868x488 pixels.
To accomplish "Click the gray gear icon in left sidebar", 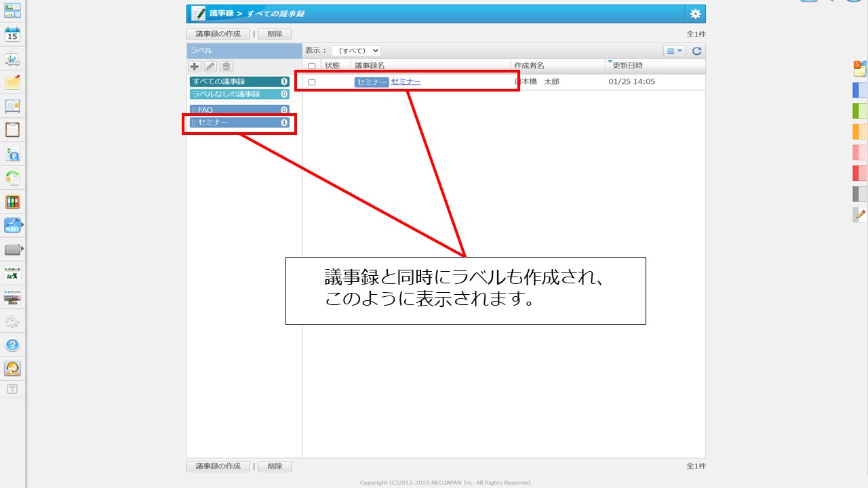I will click(x=12, y=321).
